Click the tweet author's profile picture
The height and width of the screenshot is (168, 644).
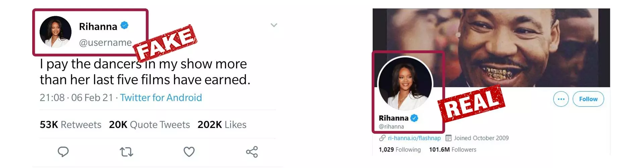[x=56, y=32]
